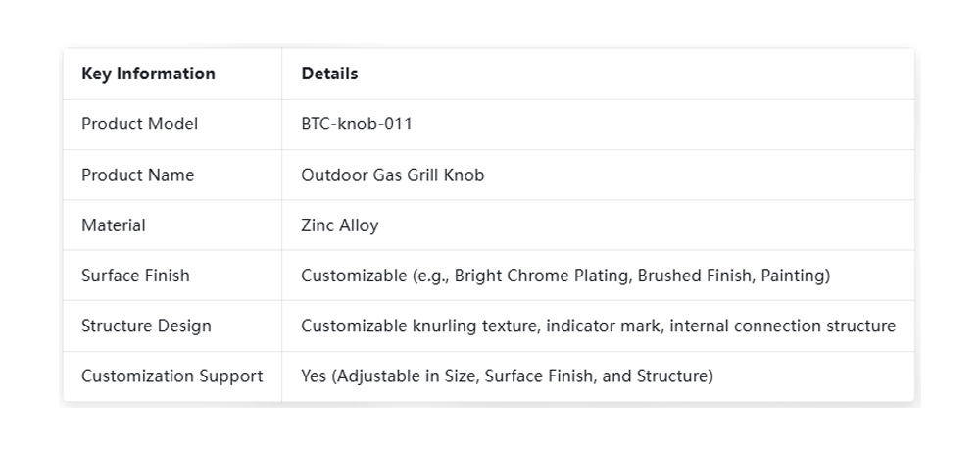Select the "Structure Design" label cell
Image resolution: width=980 pixels, height=451 pixels.
coord(146,326)
